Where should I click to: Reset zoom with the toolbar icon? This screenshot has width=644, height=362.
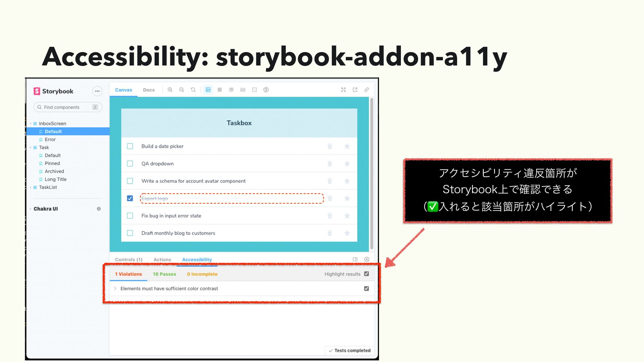click(193, 90)
